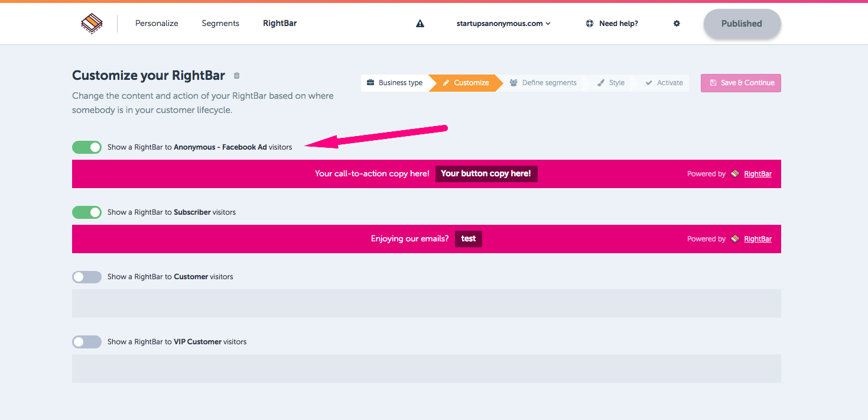Image resolution: width=868 pixels, height=420 pixels.
Task: Open the Activate step
Action: coord(664,83)
